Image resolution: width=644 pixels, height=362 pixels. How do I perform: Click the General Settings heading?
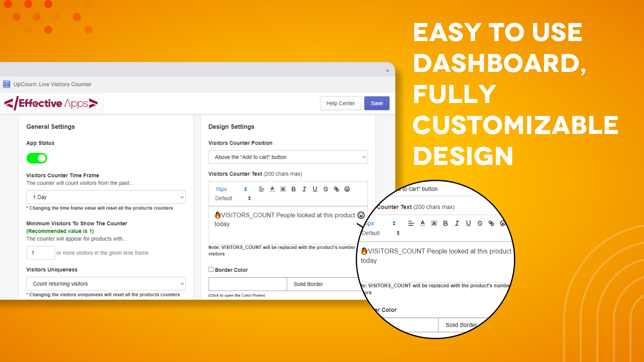point(51,127)
